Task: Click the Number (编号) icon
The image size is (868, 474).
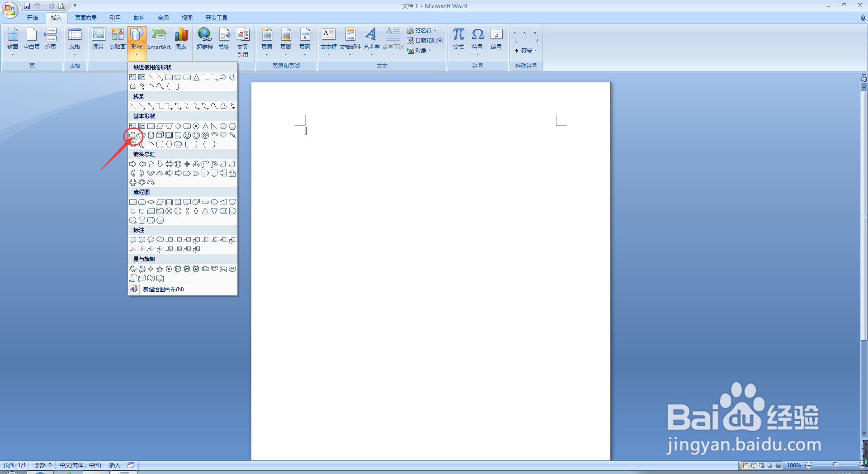Action: pyautogui.click(x=496, y=39)
